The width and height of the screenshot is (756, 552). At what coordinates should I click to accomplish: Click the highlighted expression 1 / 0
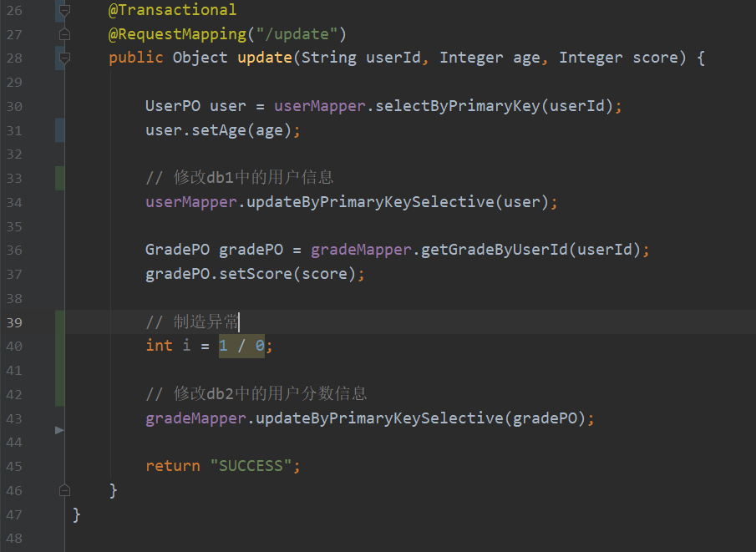click(x=241, y=346)
